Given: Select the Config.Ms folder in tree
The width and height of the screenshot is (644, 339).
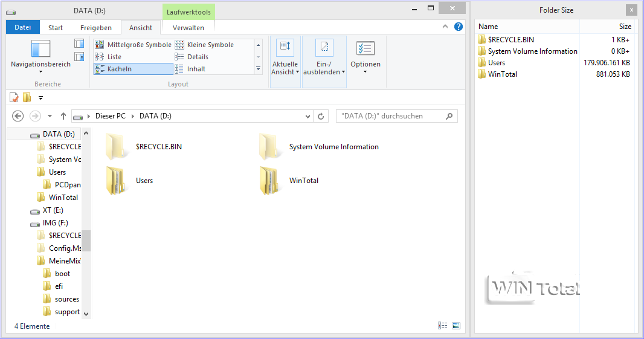Looking at the screenshot, I should point(65,248).
